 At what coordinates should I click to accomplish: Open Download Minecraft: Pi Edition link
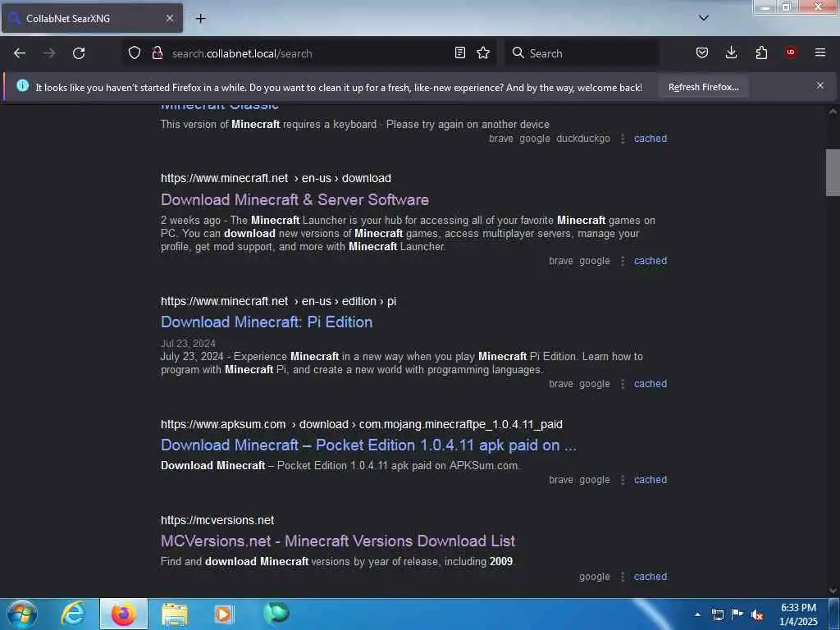(267, 322)
